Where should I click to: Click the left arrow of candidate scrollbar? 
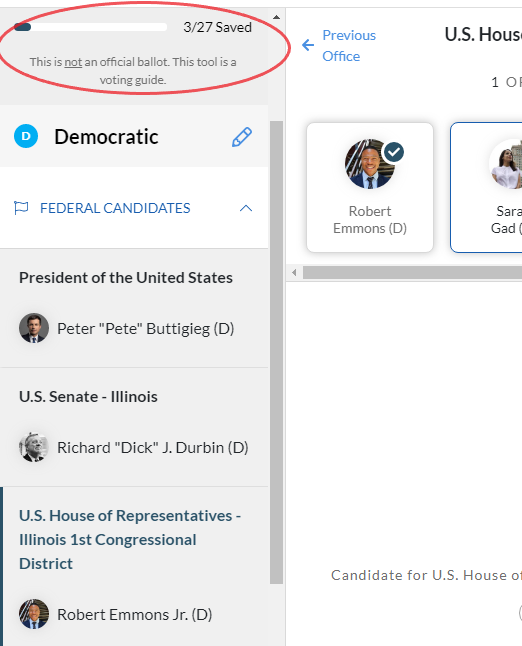pyautogui.click(x=294, y=272)
